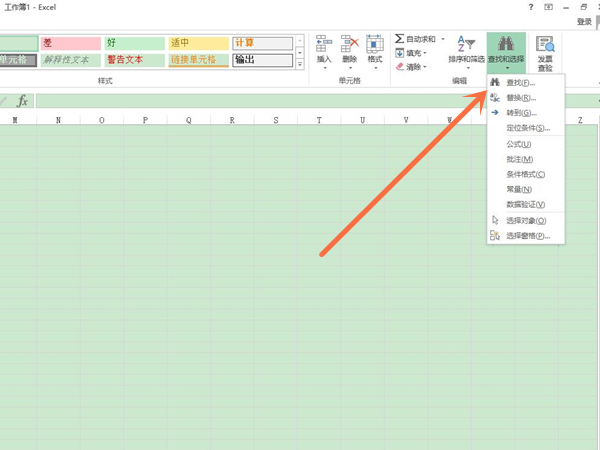Click the Insert cells (插入) icon
Image resolution: width=600 pixels, height=450 pixels.
(x=324, y=45)
